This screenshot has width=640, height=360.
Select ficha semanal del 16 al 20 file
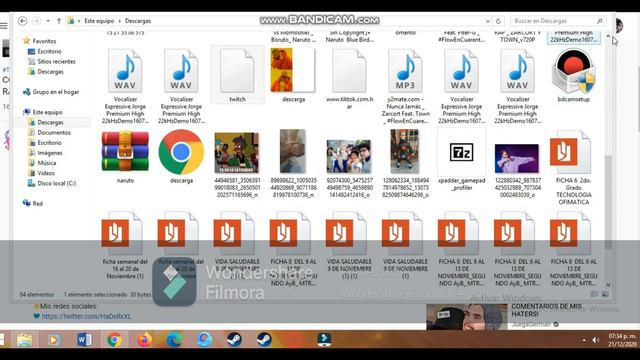[122, 233]
